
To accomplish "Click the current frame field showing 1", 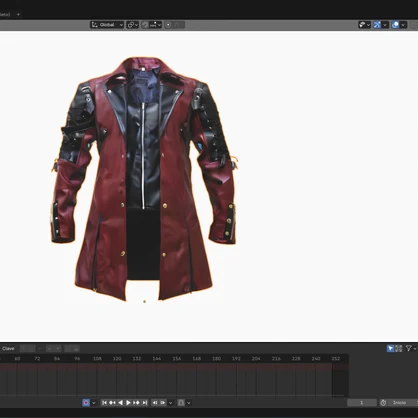I will point(362,403).
